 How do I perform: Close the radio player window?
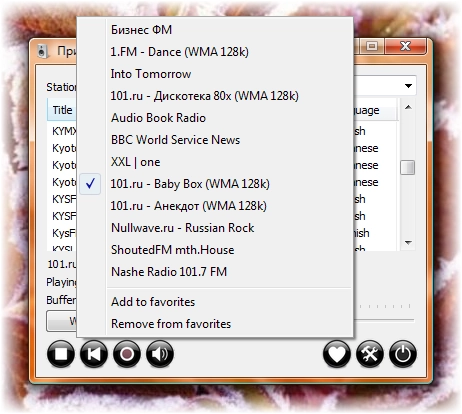[x=405, y=46]
